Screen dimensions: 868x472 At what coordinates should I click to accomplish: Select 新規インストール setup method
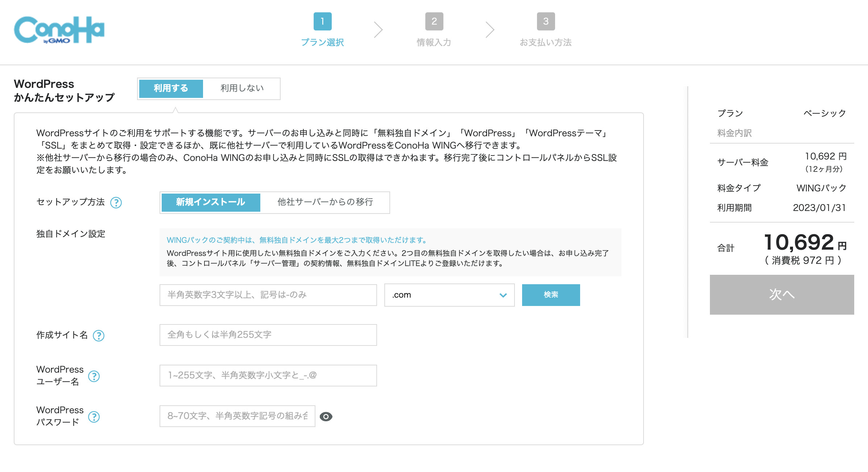click(x=211, y=202)
